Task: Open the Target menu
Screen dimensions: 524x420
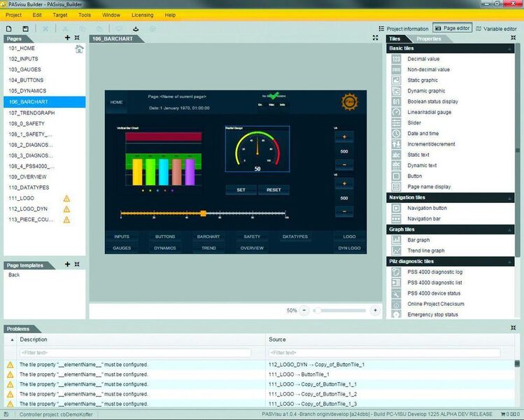Action: click(60, 15)
